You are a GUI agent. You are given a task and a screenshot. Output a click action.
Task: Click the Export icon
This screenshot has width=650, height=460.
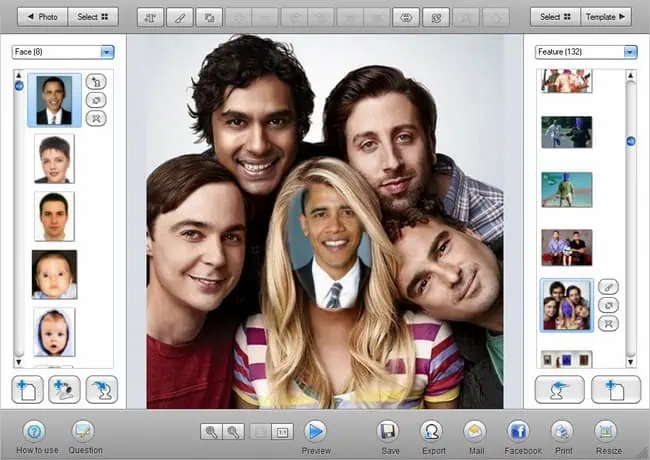[432, 431]
